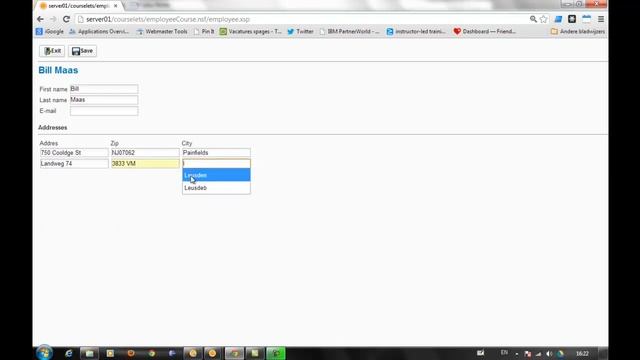Click the empty City field in second row
The width and height of the screenshot is (640, 360).
216,164
